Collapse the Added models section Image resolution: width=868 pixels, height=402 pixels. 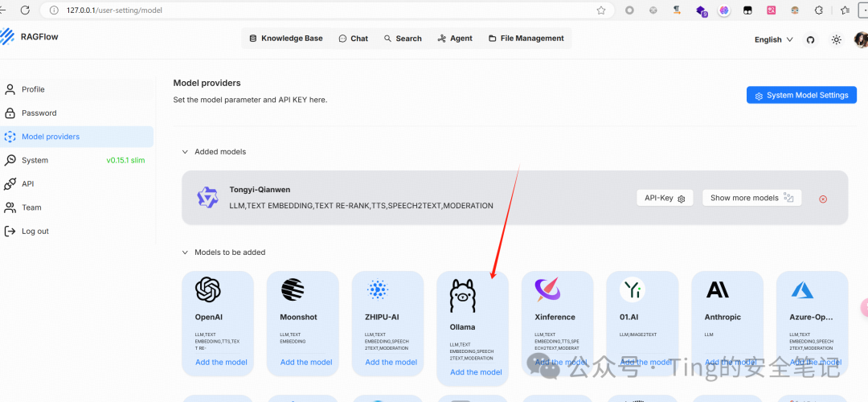point(215,152)
